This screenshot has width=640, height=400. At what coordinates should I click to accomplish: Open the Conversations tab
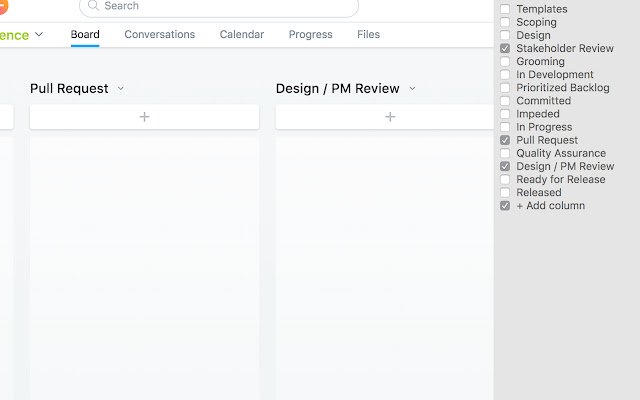160,34
